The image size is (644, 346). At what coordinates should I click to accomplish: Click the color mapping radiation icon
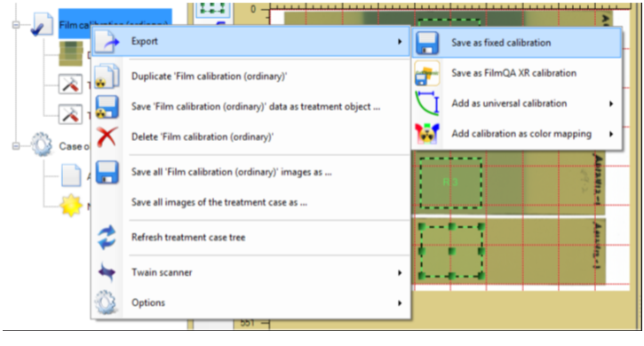[427, 134]
